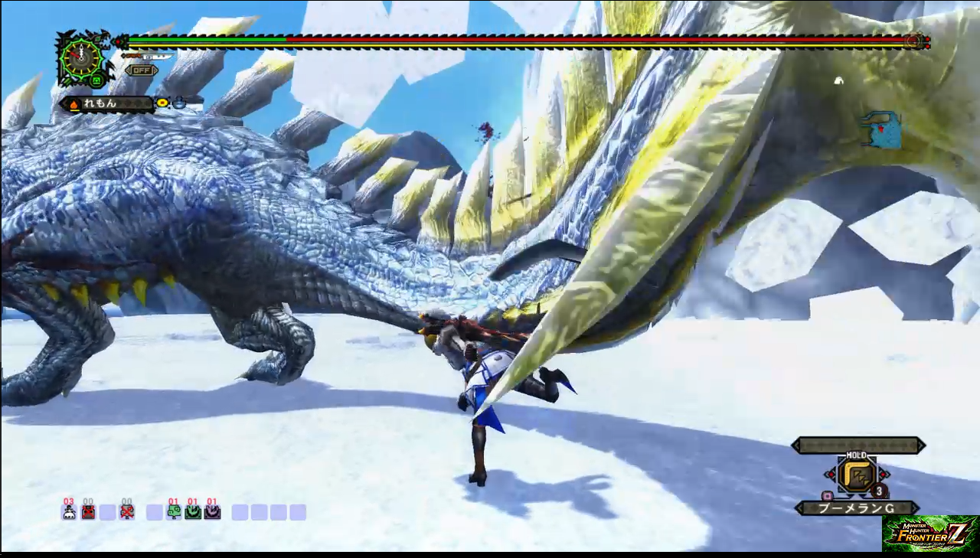Click the yellow eye status icon
This screenshot has height=558, width=980.
[x=162, y=103]
